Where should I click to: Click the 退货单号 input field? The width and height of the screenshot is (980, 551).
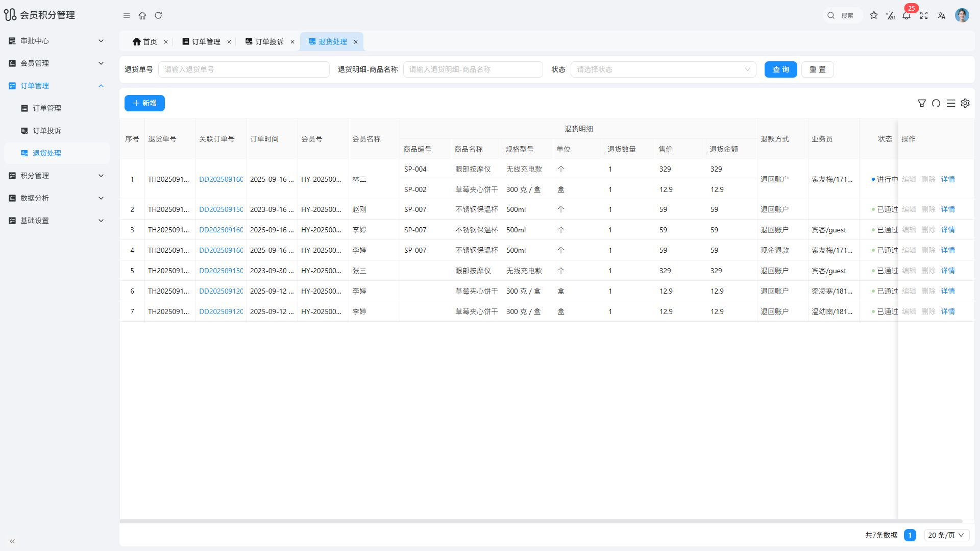(x=243, y=69)
